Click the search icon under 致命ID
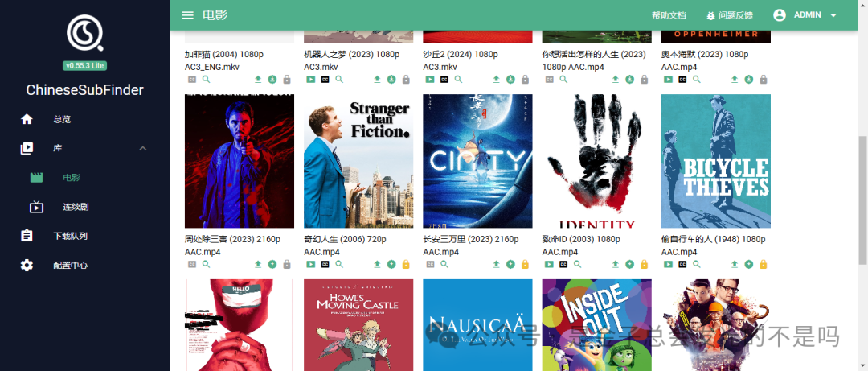 [578, 264]
